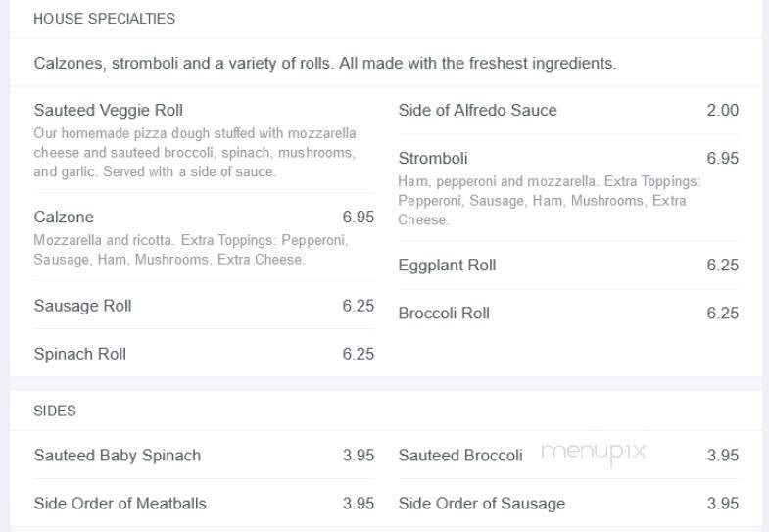Click the Stromboli 6.95 price
The image size is (769, 532).
722,159
